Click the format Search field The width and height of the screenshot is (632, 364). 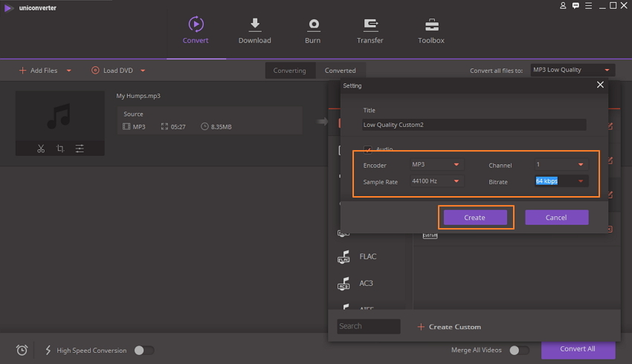point(368,326)
